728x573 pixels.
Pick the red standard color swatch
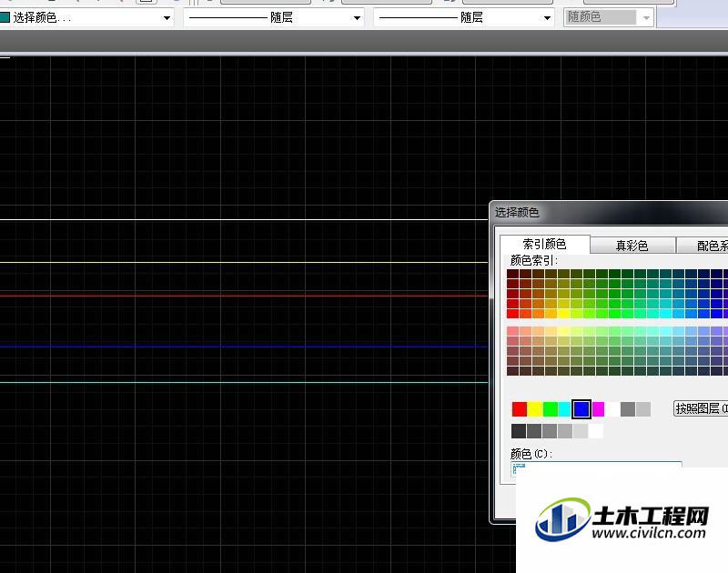tap(519, 409)
